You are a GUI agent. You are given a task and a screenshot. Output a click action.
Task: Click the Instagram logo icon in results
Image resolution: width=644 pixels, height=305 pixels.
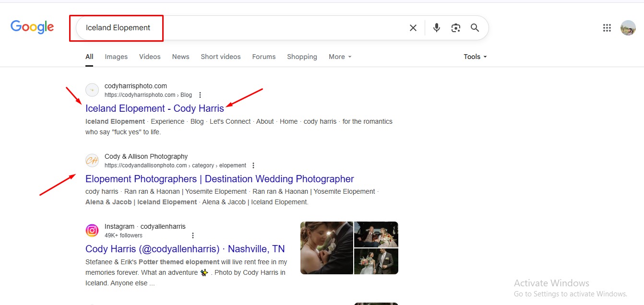click(x=92, y=231)
